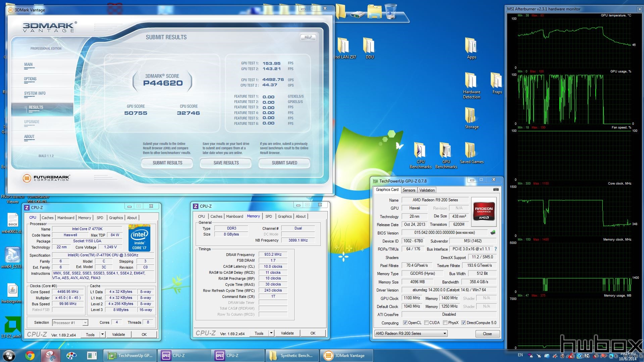Click the SUBMIT RESULTS button
The image size is (644, 362).
click(167, 163)
